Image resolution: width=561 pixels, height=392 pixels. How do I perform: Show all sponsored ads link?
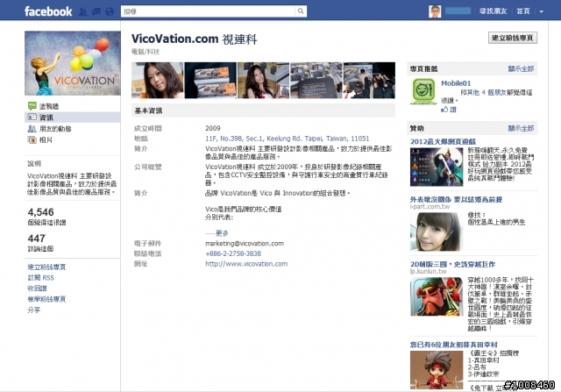[521, 128]
